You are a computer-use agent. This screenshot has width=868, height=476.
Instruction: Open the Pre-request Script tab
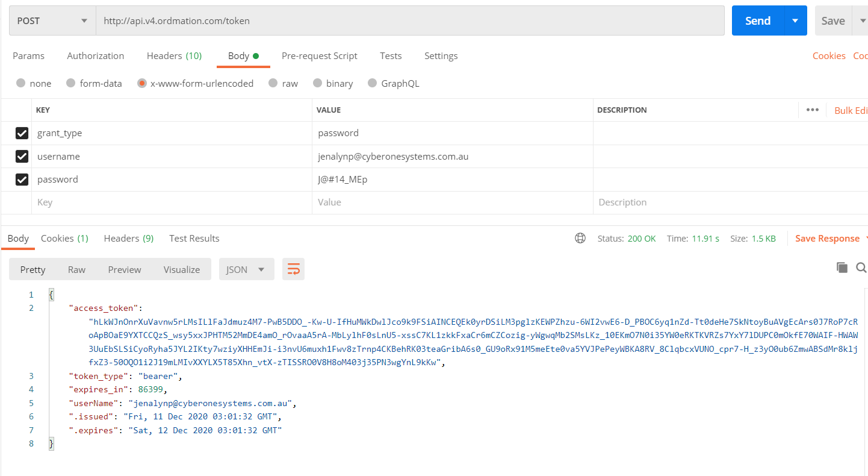(319, 56)
